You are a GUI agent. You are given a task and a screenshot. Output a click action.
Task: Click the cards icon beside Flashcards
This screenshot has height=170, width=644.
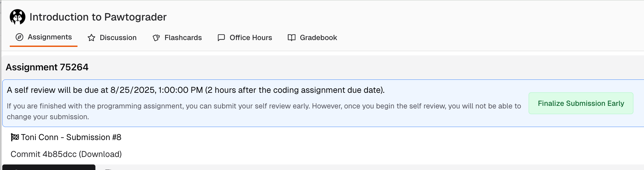(156, 38)
